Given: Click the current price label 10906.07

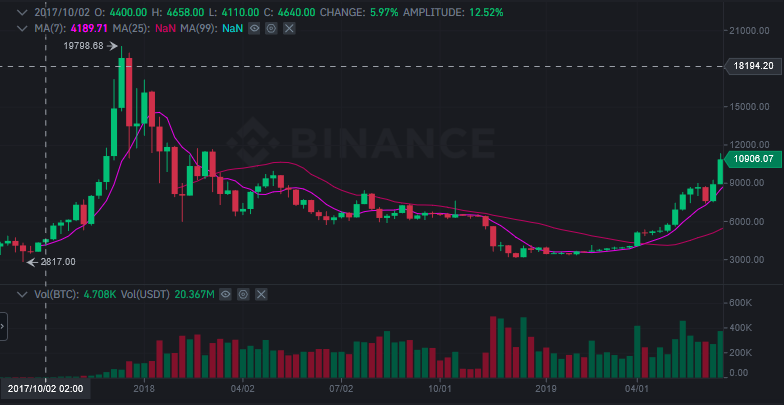Looking at the screenshot, I should 753,158.
